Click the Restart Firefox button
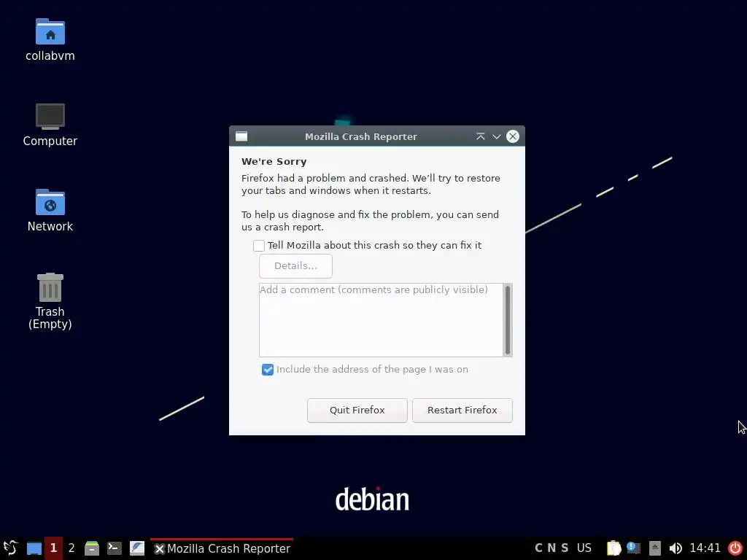Screen dimensions: 747x560 [462, 411]
